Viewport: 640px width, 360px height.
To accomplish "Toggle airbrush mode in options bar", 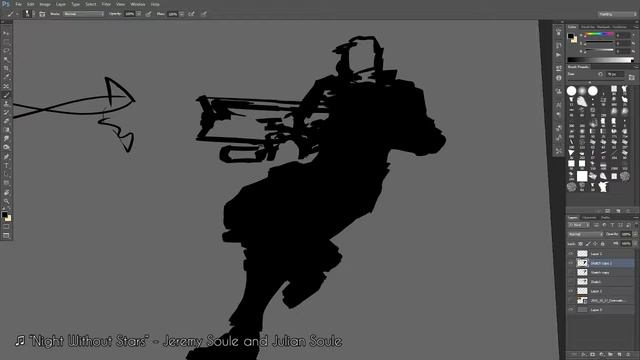I will click(191, 14).
